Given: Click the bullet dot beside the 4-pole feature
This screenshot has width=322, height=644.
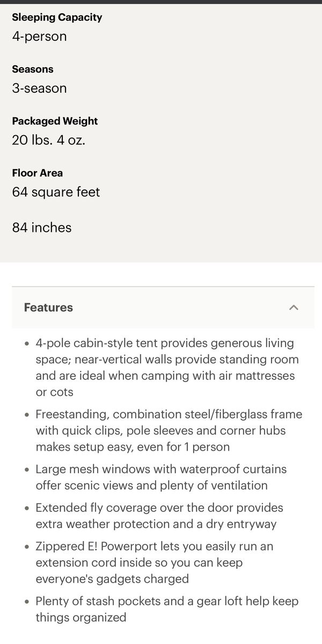Looking at the screenshot, I should coord(27,343).
